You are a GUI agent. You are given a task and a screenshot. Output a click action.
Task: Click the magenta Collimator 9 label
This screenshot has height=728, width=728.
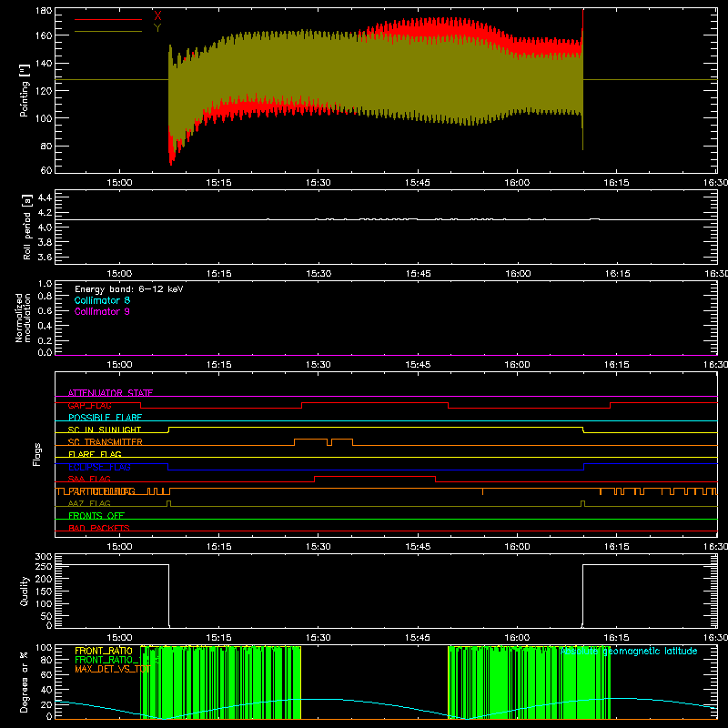point(102,311)
